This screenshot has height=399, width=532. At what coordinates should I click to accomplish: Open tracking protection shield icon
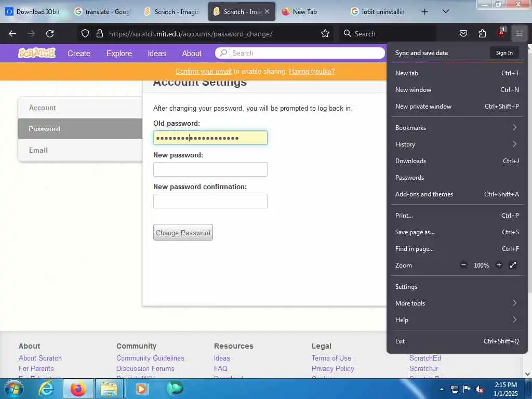(x=85, y=33)
